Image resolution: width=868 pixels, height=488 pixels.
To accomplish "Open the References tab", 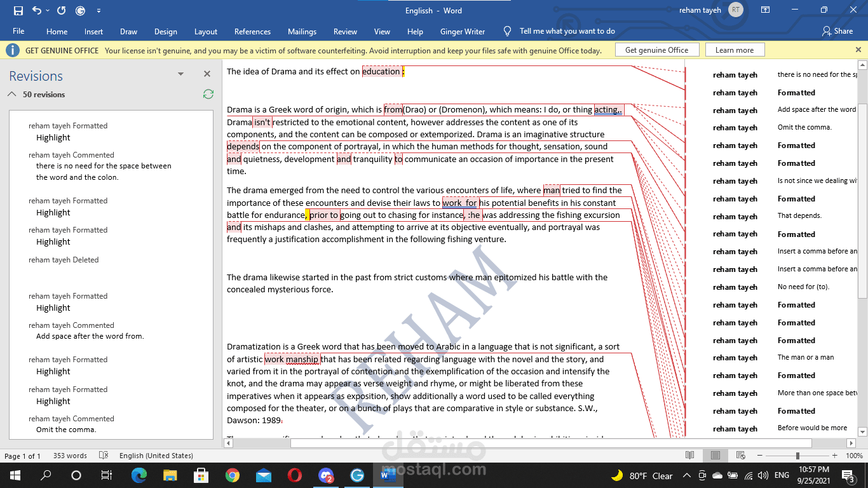I will (x=252, y=31).
